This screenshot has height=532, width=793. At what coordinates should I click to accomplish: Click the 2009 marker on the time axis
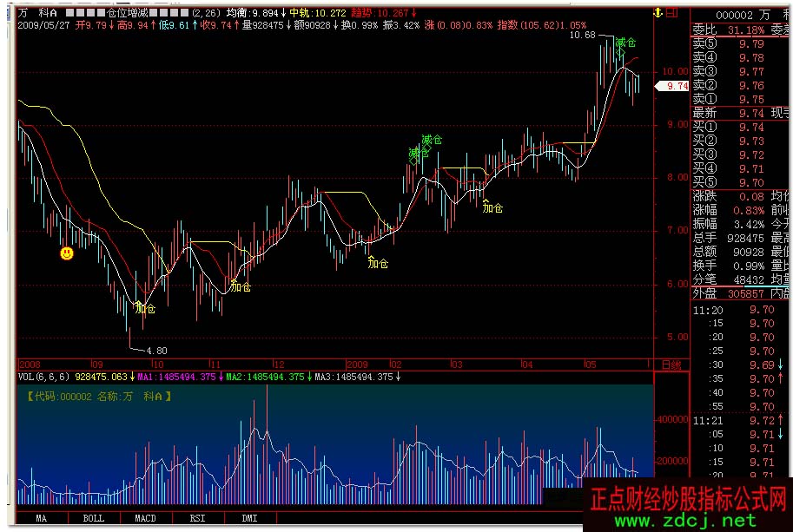pyautogui.click(x=357, y=365)
